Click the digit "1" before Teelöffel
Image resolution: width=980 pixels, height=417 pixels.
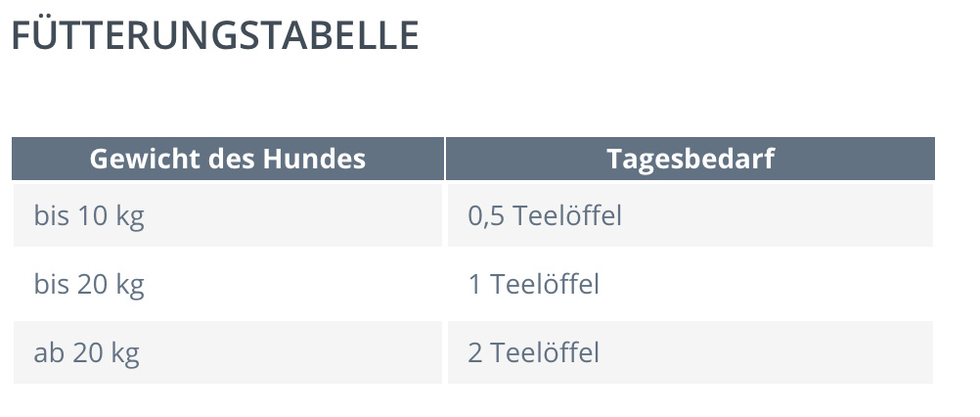coord(474,285)
